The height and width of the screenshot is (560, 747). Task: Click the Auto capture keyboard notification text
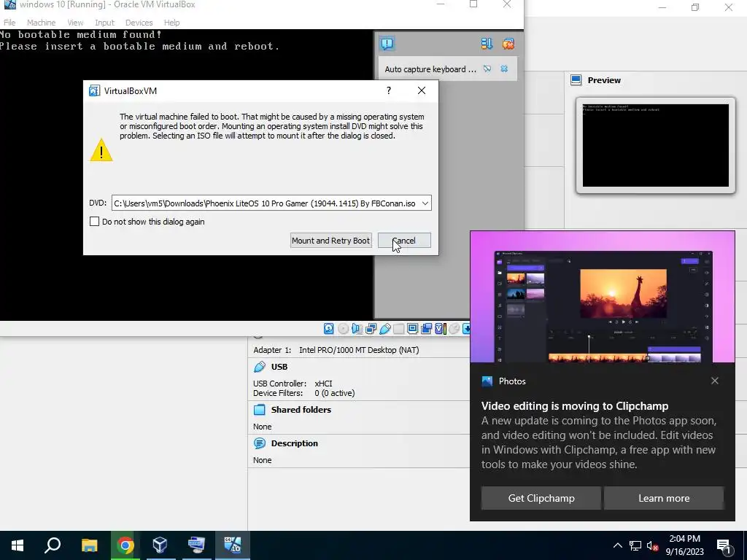430,69
